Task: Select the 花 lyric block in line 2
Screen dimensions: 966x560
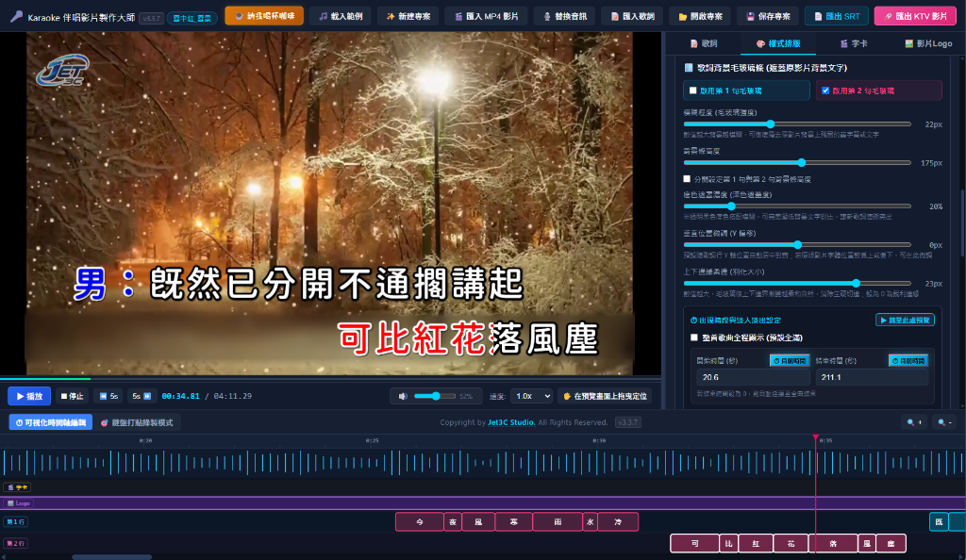Action: (x=791, y=543)
